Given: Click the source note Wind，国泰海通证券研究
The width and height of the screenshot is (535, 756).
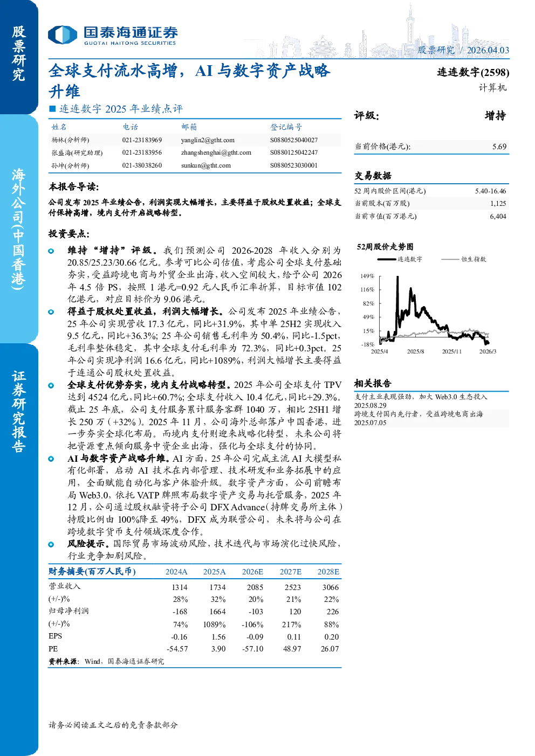Looking at the screenshot, I should 124,661.
